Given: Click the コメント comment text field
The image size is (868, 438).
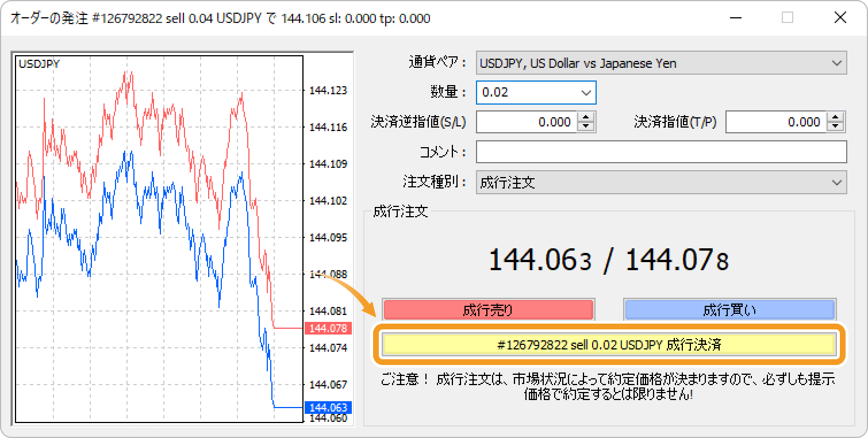Looking at the screenshot, I should (661, 152).
